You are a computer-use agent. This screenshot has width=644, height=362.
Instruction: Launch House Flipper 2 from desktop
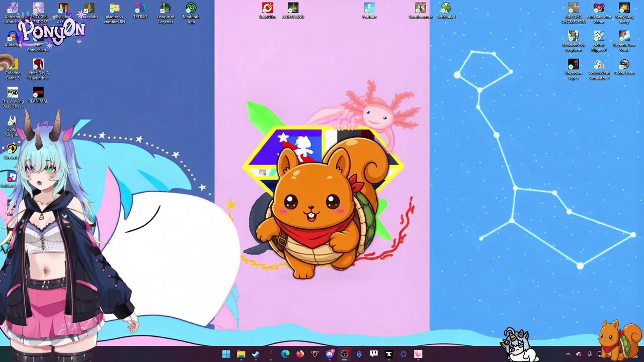click(599, 41)
